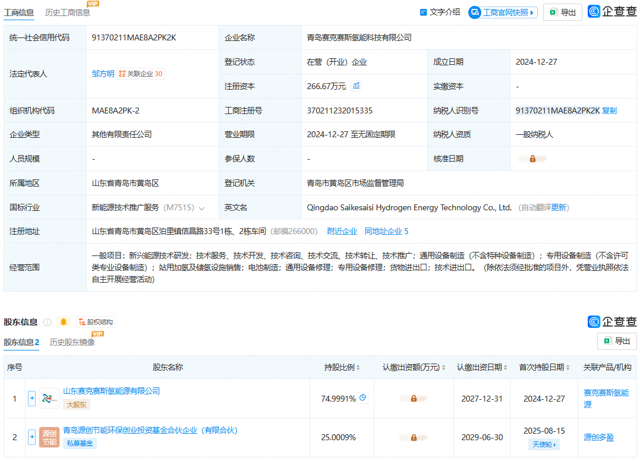Switch to 历史工商信息 tab
The width and height of the screenshot is (640, 461).
(67, 13)
